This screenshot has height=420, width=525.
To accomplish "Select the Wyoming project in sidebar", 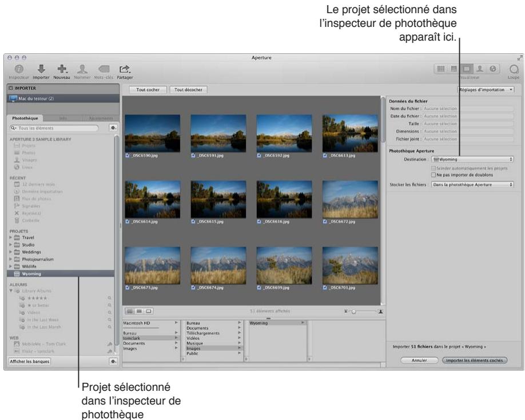I will [x=61, y=274].
